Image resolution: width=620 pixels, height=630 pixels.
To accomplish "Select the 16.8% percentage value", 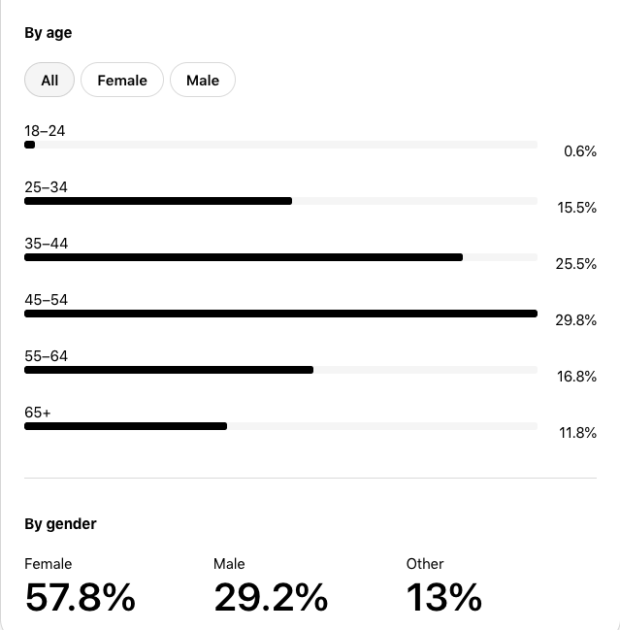I will click(x=576, y=376).
